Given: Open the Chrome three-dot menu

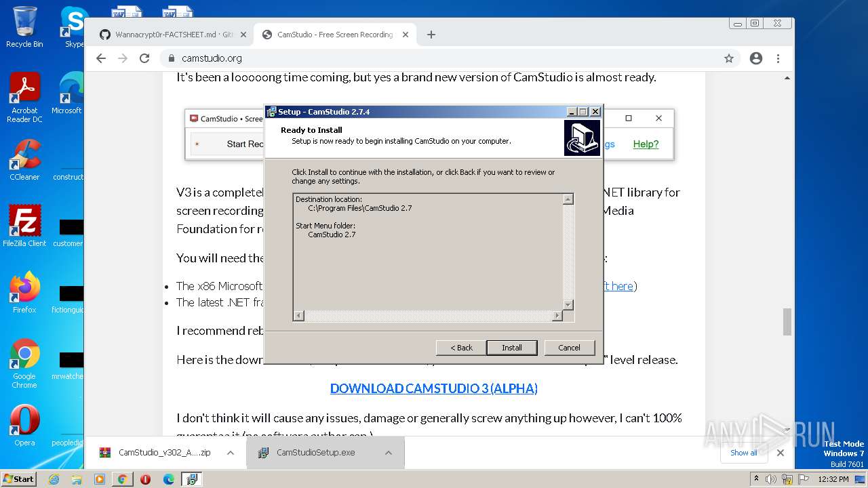Looking at the screenshot, I should (x=778, y=58).
